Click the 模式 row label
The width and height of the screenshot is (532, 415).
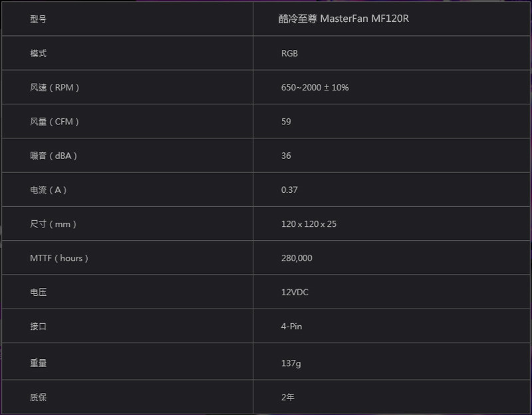click(x=39, y=53)
